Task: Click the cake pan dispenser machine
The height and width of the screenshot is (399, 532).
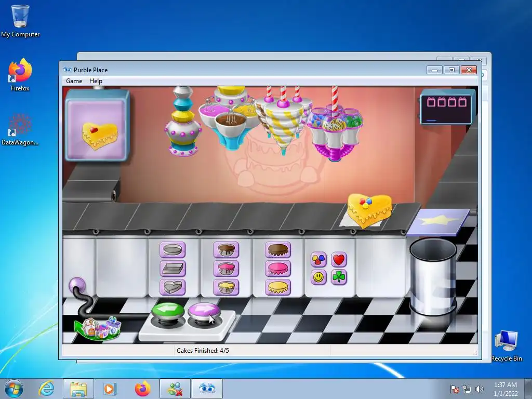Action: [183, 122]
